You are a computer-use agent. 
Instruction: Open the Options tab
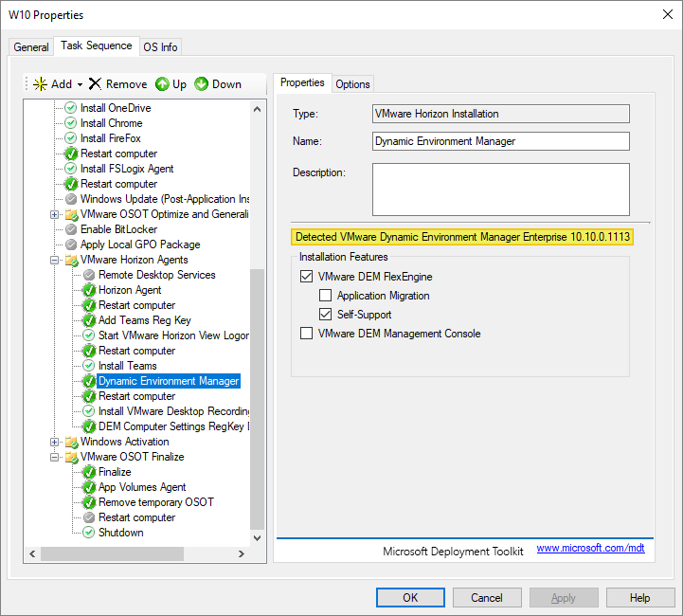coord(352,84)
